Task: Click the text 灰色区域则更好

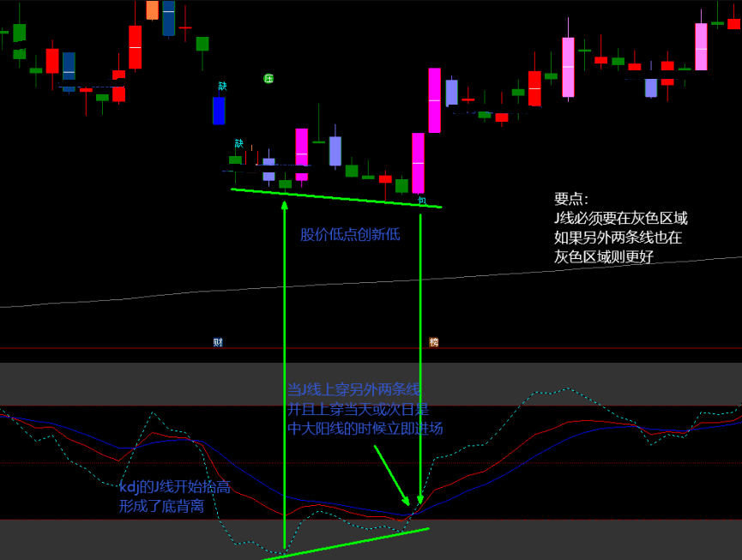Action: 604,256
